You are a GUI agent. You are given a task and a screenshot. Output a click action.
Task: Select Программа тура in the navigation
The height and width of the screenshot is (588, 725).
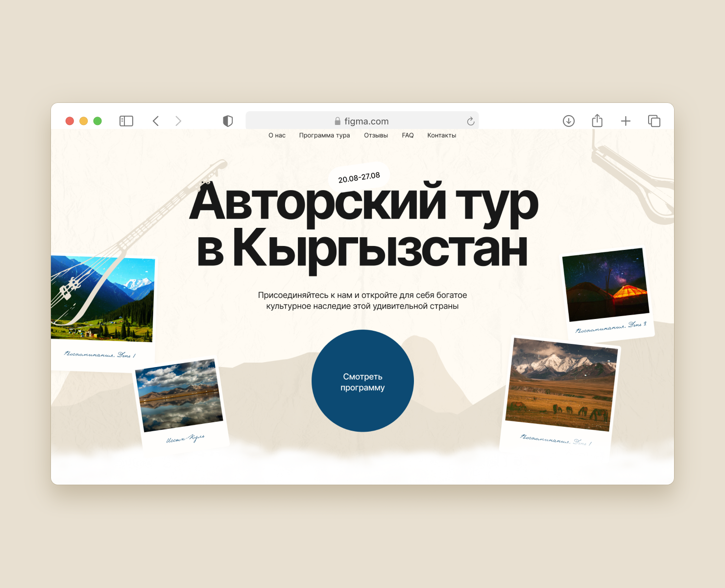325,135
